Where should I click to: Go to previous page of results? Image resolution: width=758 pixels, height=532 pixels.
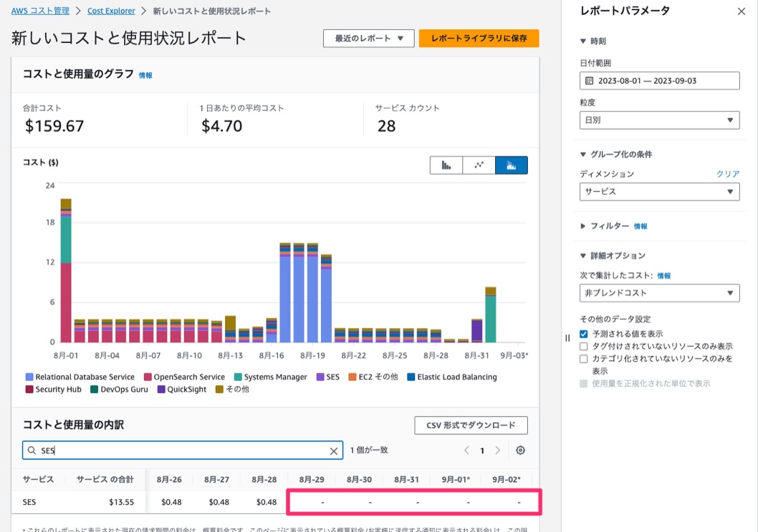466,450
